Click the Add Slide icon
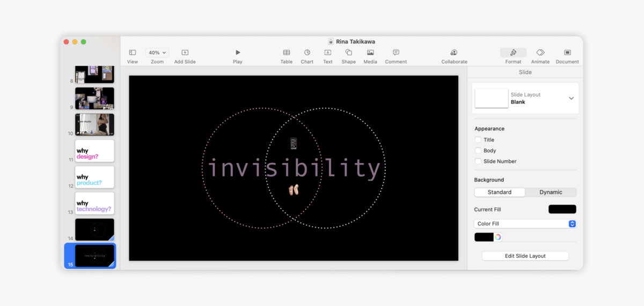Image resolution: width=644 pixels, height=306 pixels. click(x=185, y=53)
